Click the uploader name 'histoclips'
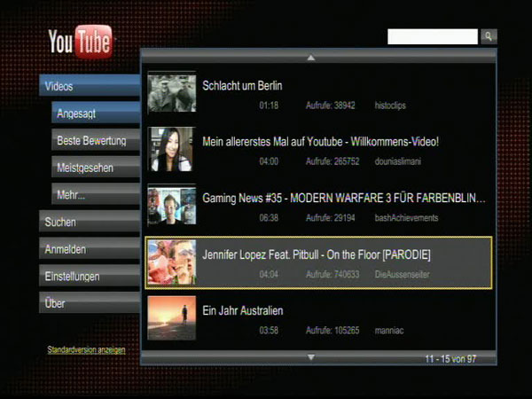Viewport: 532px width, 399px height. (x=390, y=106)
